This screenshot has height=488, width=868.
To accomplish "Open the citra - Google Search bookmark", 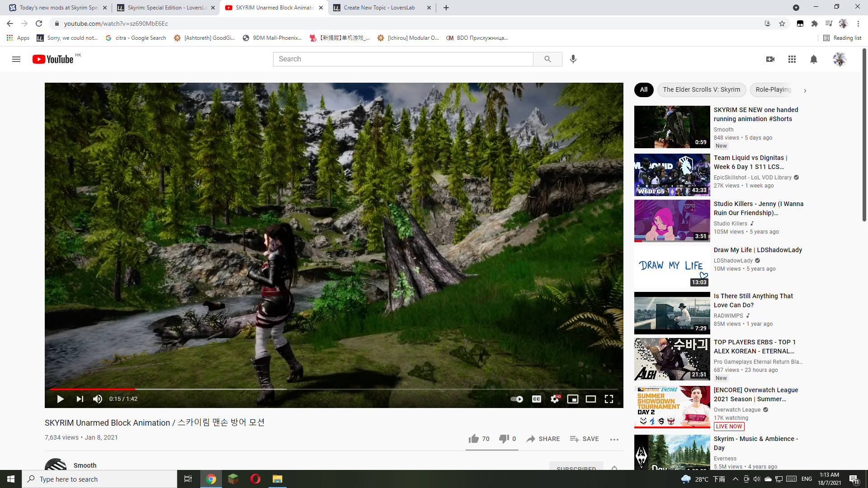I will (x=136, y=38).
